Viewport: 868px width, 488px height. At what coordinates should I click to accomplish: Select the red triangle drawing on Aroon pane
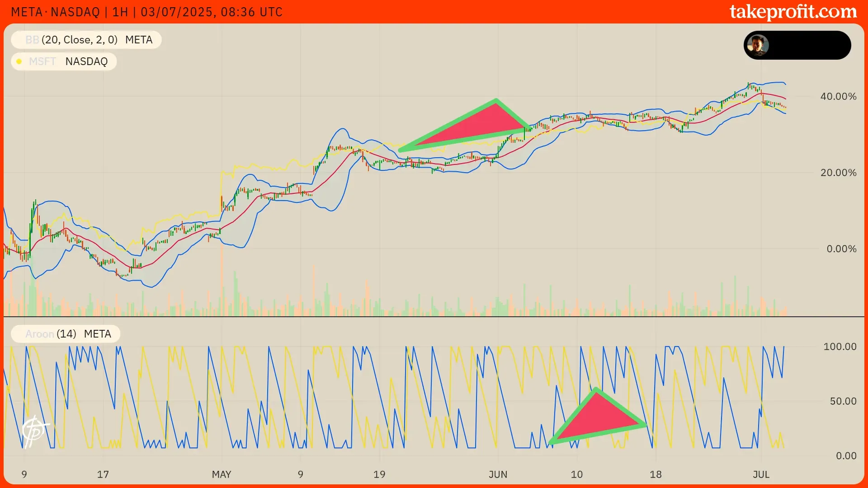tap(597, 418)
